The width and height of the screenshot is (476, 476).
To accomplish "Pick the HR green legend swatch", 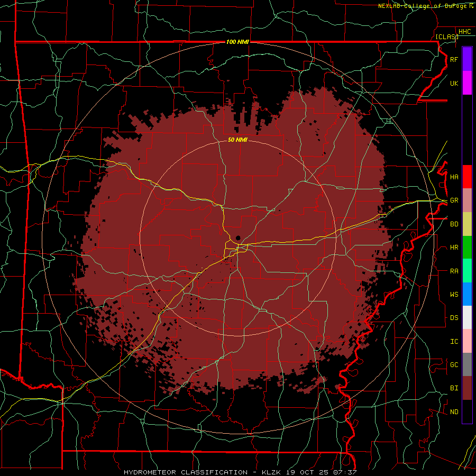I will (x=467, y=247).
